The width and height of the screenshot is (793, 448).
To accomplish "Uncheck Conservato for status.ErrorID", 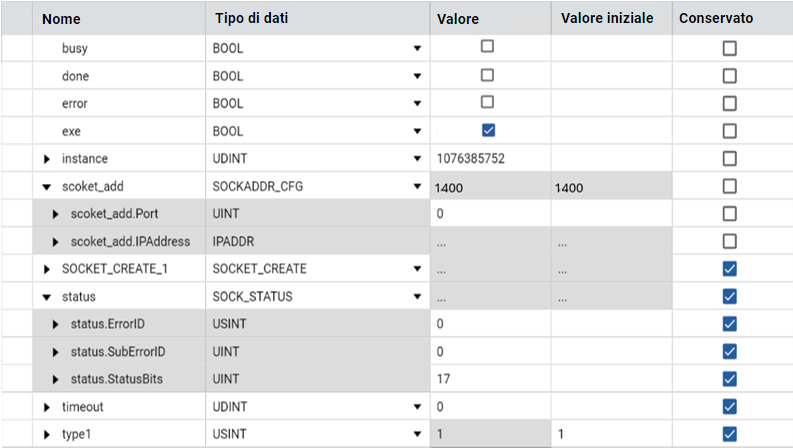I will click(730, 323).
